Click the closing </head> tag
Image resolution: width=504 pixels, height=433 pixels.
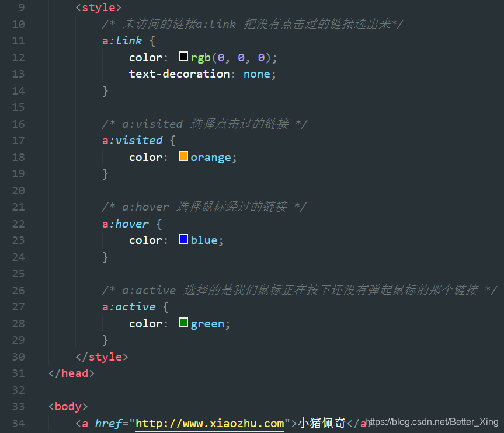tap(71, 373)
